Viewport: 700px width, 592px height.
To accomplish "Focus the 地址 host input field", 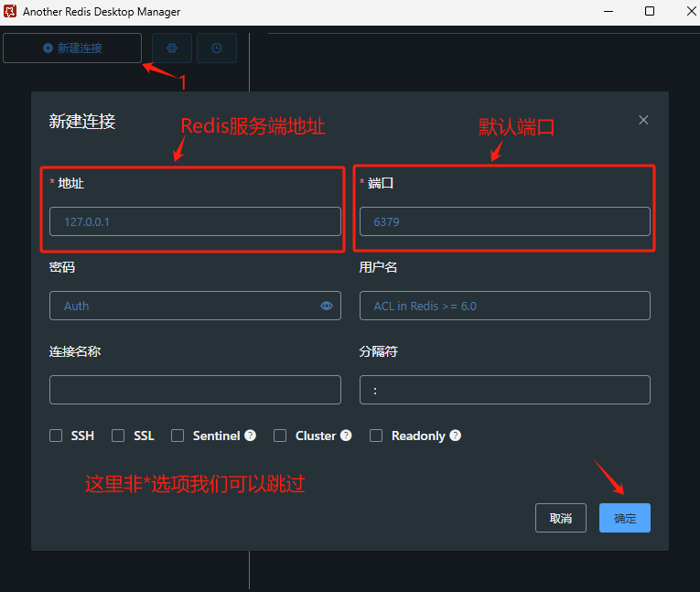I will (195, 221).
